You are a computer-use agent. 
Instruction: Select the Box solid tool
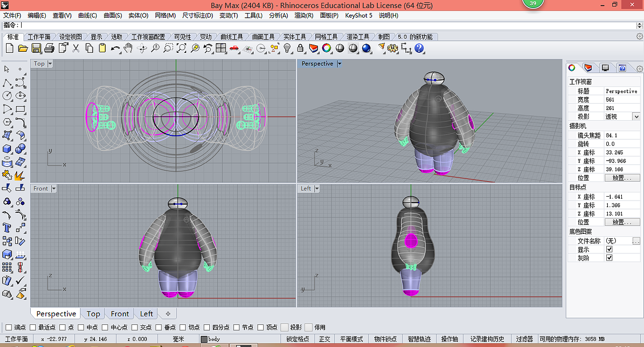coord(7,148)
